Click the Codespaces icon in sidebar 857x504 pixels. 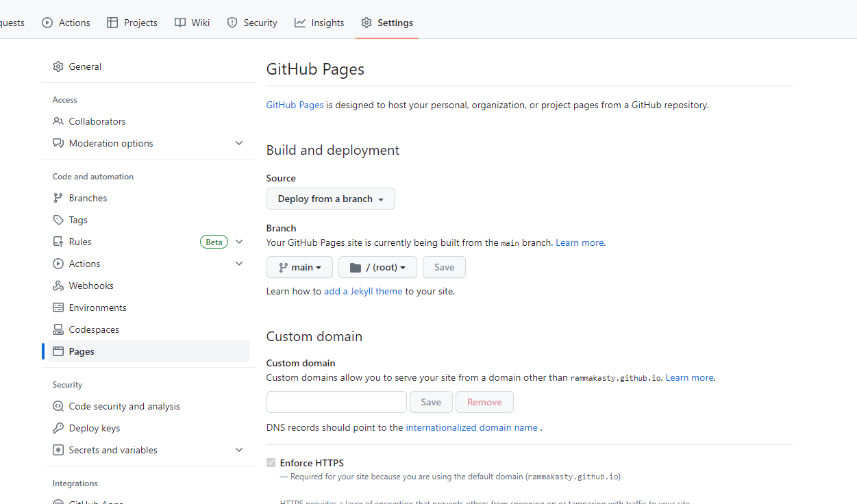click(x=58, y=329)
